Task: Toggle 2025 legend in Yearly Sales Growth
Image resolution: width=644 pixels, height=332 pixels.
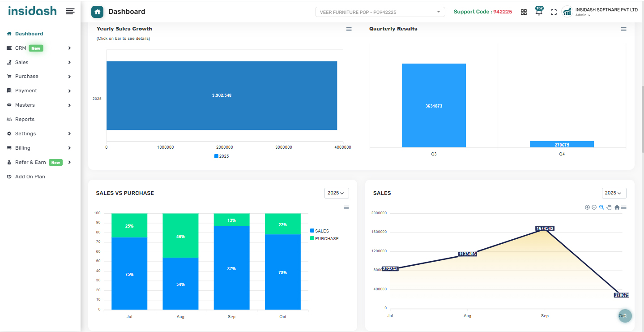Action: 222,156
